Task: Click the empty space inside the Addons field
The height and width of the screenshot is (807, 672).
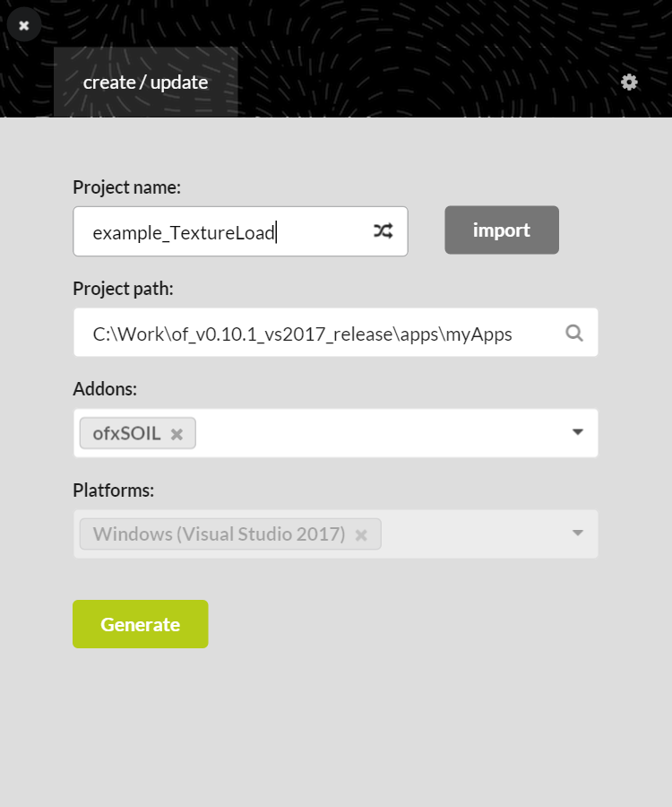Action: pos(376,433)
